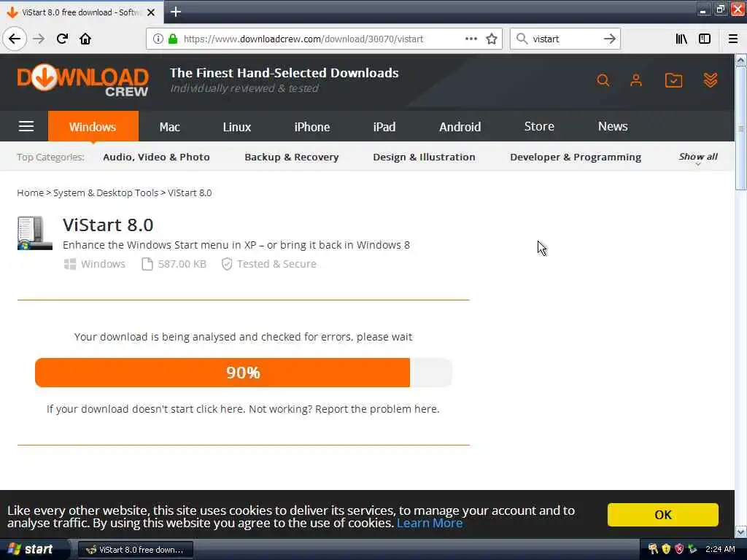Click the orange site search magnifier icon

tap(603, 80)
